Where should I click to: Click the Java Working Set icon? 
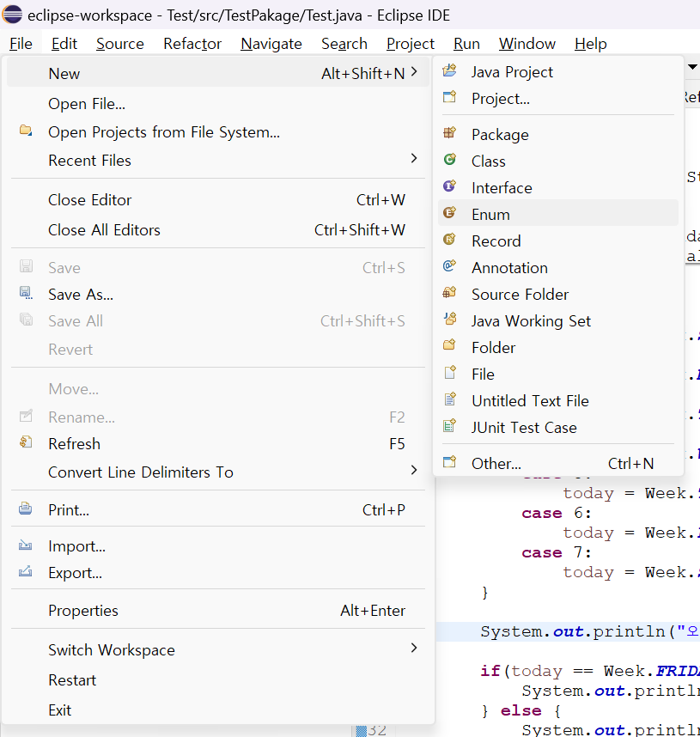pyautogui.click(x=449, y=320)
